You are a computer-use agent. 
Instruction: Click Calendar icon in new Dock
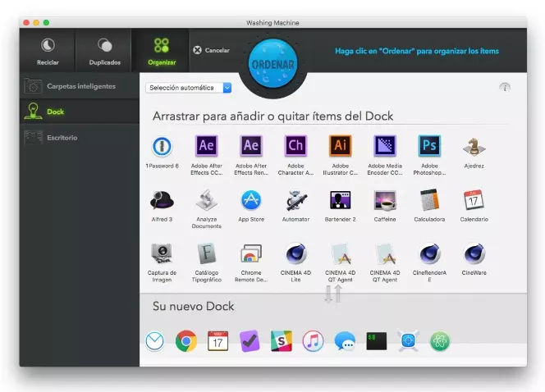tap(218, 341)
